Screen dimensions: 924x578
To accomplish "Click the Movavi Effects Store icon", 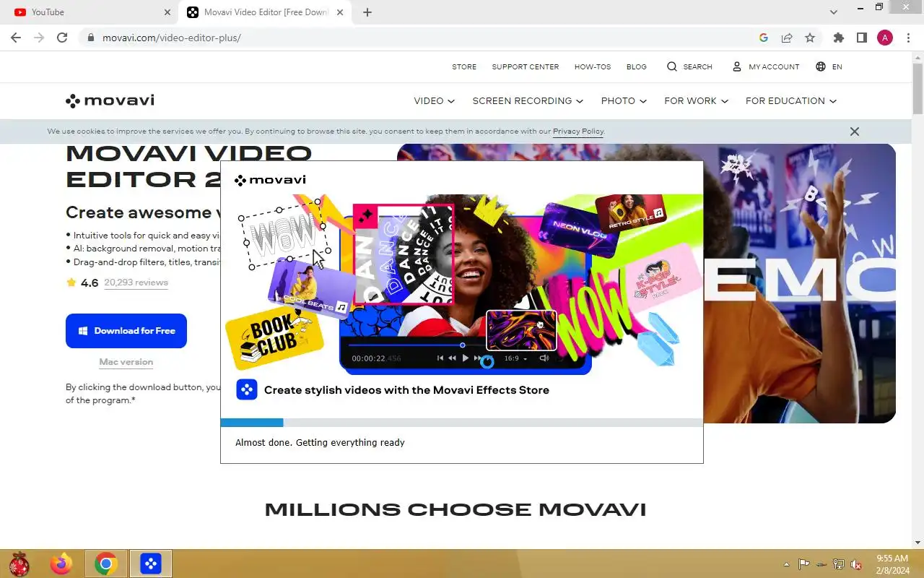I will pyautogui.click(x=247, y=389).
